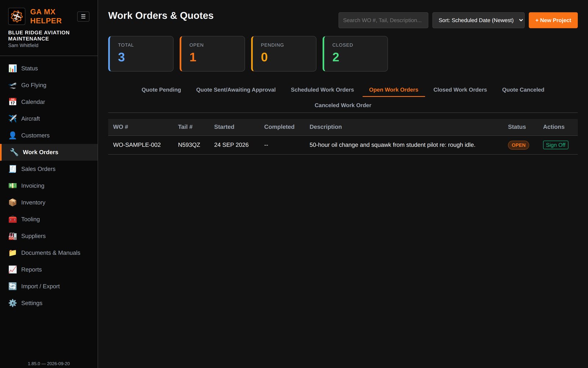This screenshot has width=588, height=368.
Task: Open the Inventory box icon
Action: [12, 202]
